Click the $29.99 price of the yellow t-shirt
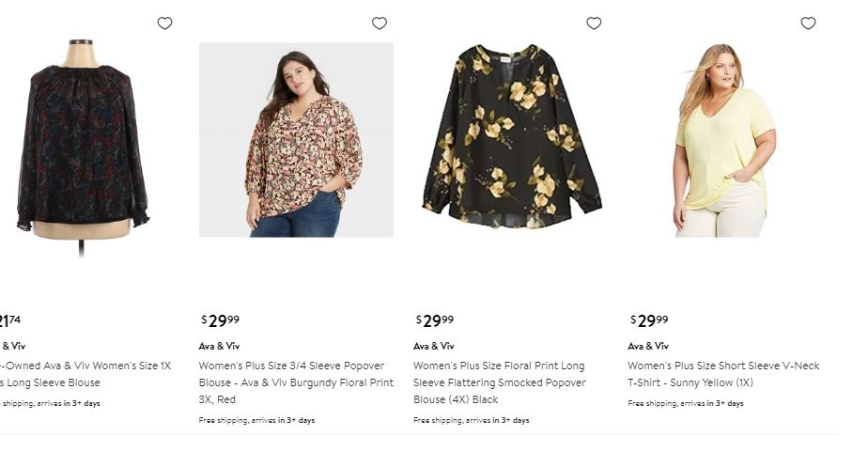 [649, 321]
